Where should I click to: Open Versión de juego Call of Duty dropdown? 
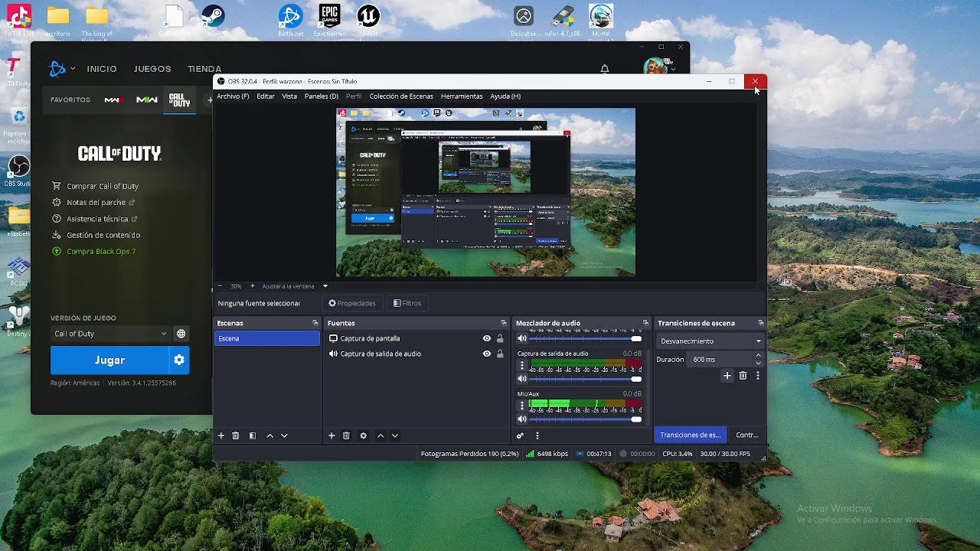(x=110, y=334)
